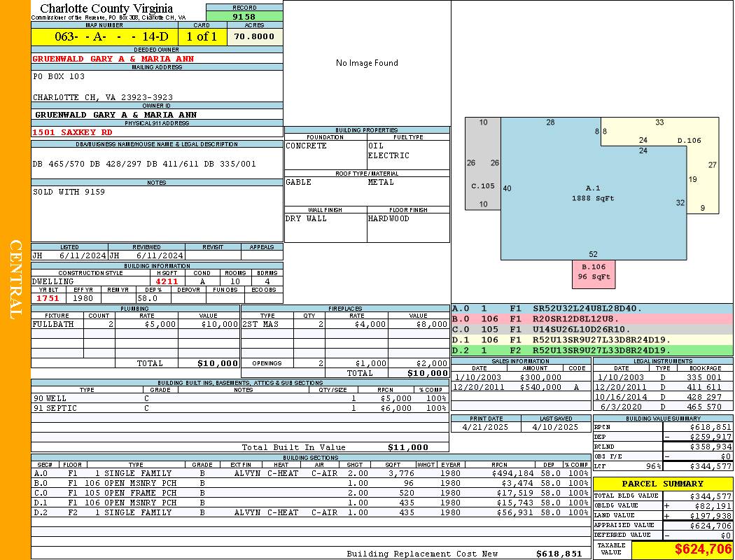
Task: Select the gray C.105 sketch section
Action: pos(482,185)
